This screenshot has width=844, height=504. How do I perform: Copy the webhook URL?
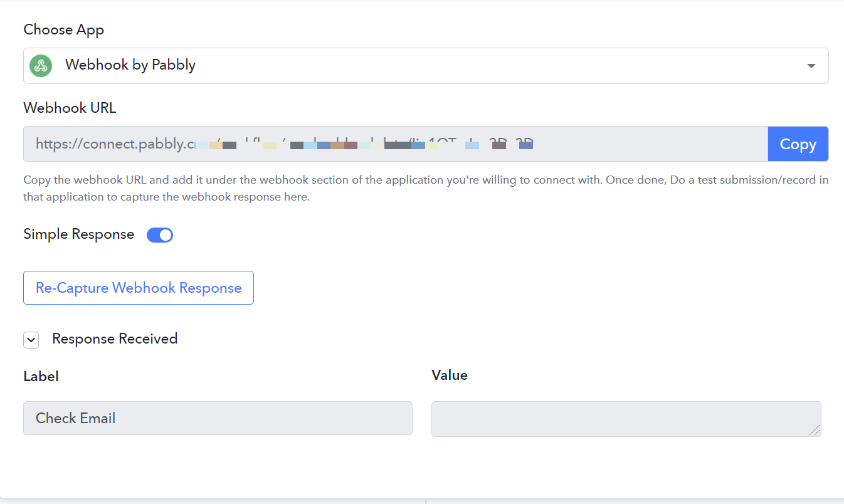point(798,144)
